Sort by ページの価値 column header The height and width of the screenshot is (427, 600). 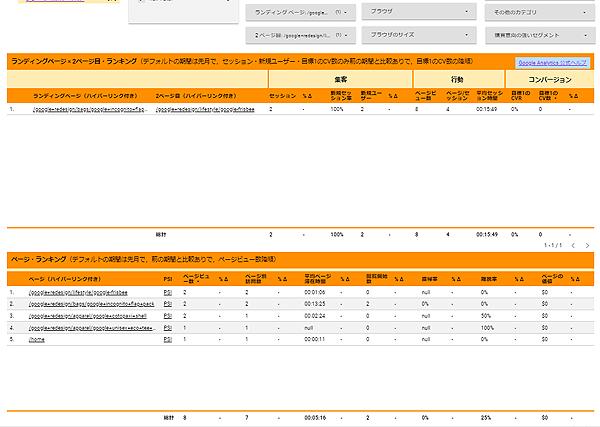click(552, 279)
